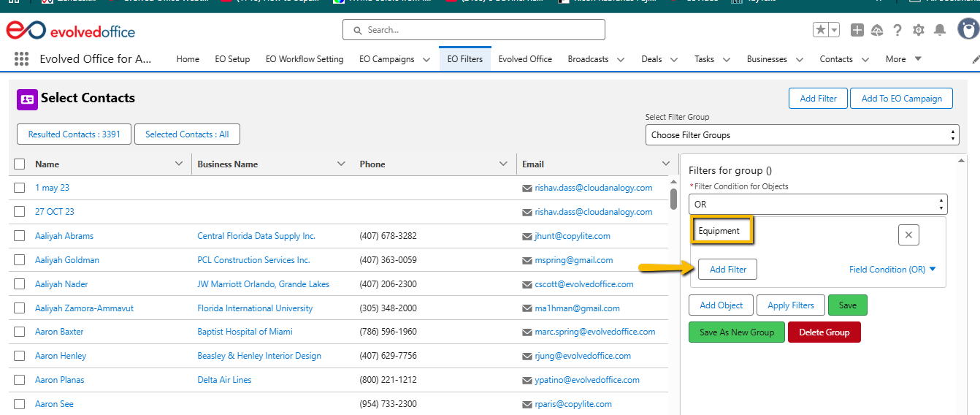The width and height of the screenshot is (980, 415).
Task: Click the Evolved Office logo
Action: pos(71,31)
